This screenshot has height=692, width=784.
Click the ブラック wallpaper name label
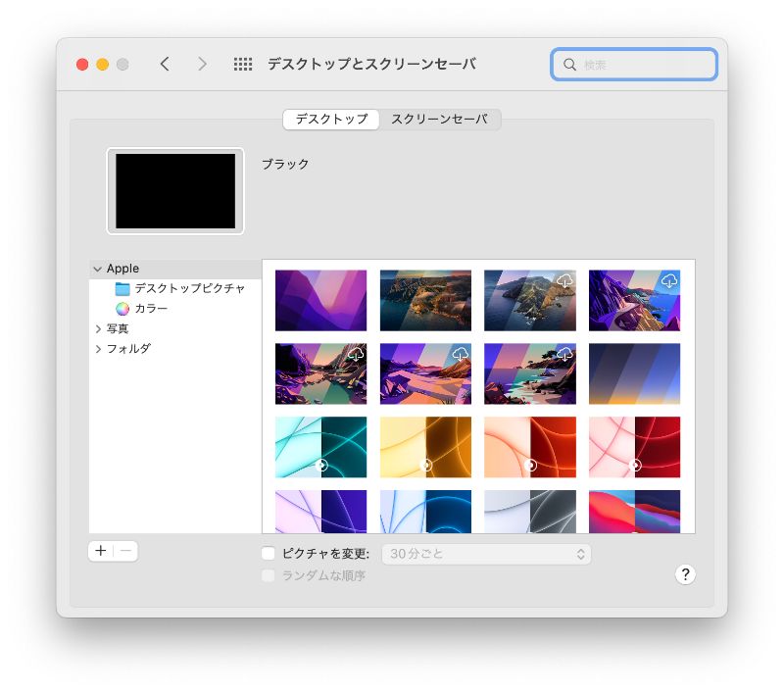coord(285,165)
